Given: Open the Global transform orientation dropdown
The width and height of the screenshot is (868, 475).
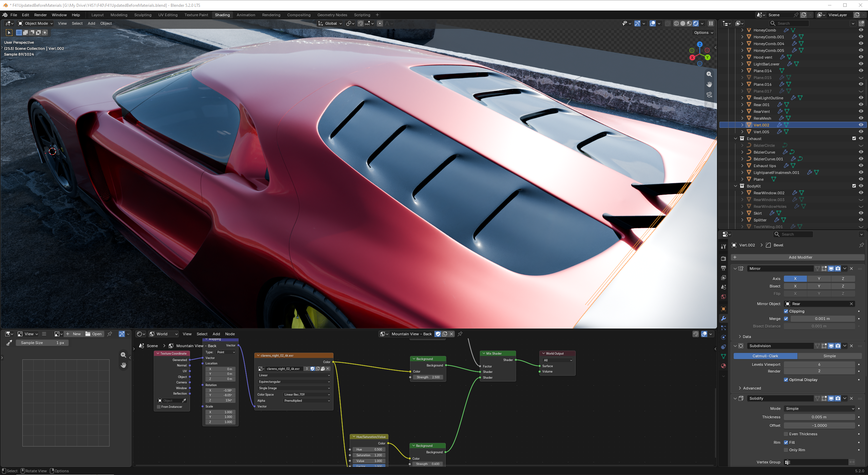Looking at the screenshot, I should point(330,23).
